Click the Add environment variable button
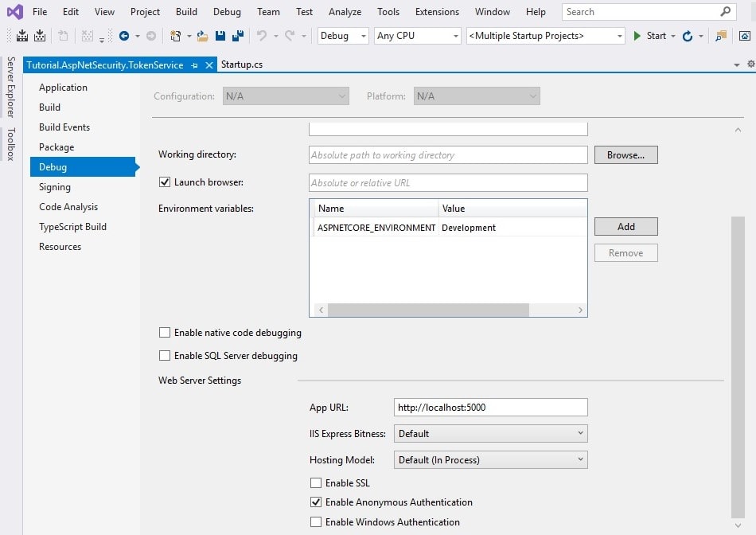The height and width of the screenshot is (535, 756). [x=625, y=226]
